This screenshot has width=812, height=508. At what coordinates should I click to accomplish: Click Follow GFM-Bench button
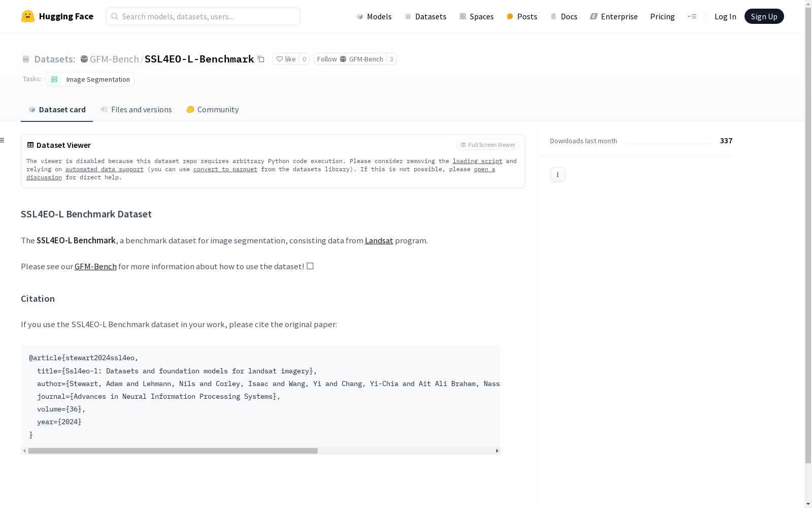point(350,59)
